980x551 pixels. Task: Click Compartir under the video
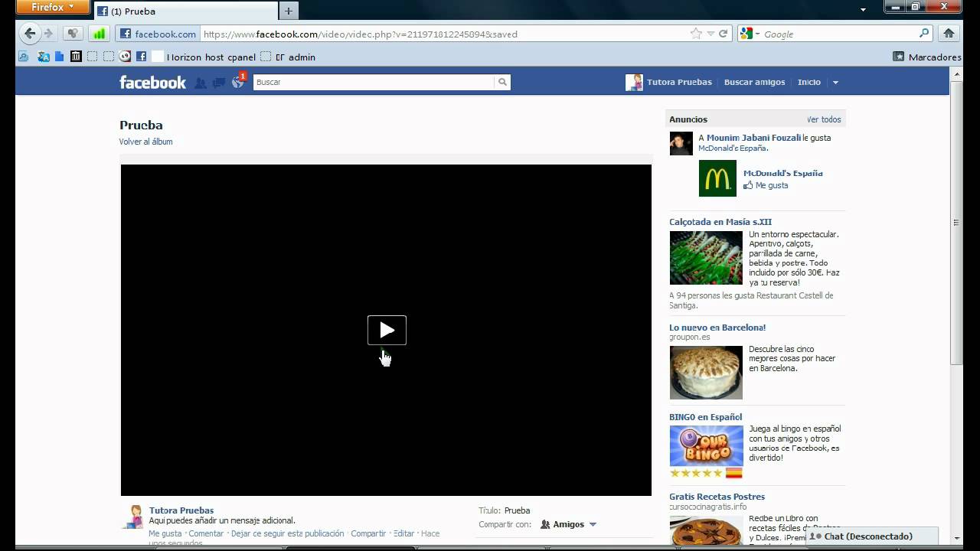click(x=368, y=533)
